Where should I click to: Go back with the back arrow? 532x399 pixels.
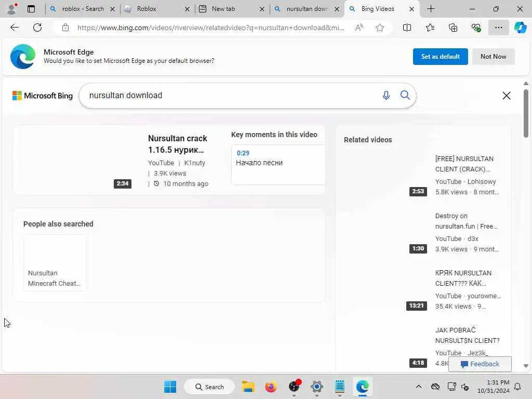pos(15,28)
